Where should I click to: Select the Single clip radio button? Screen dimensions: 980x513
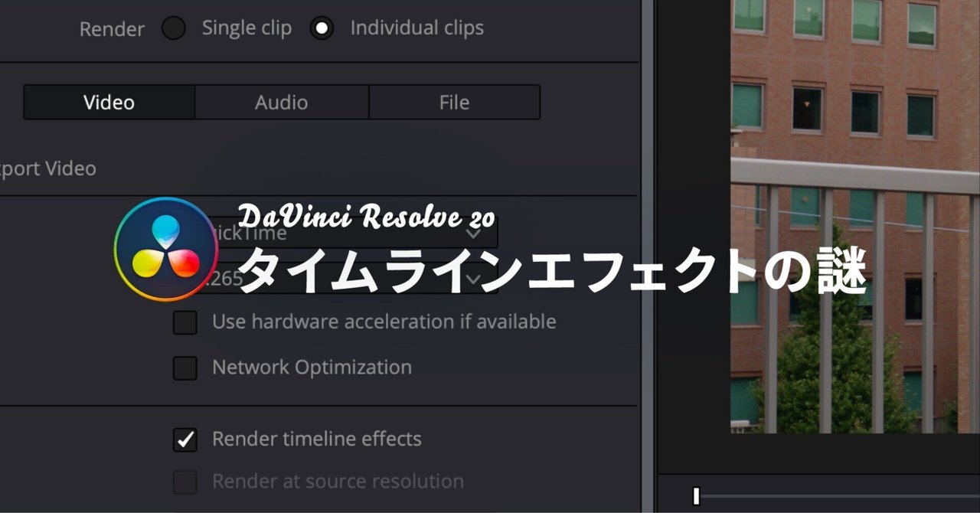click(x=174, y=28)
